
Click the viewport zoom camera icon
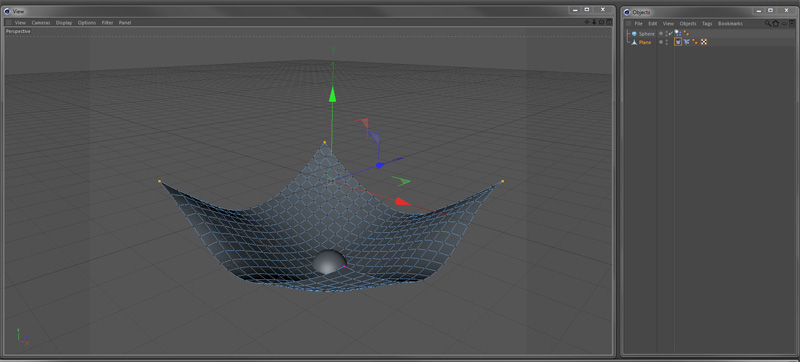click(x=594, y=22)
